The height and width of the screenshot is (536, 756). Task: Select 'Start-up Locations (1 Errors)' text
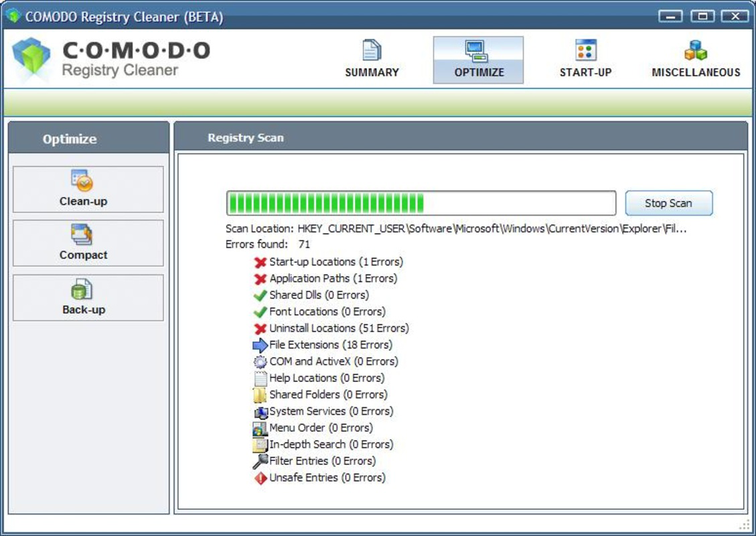click(x=336, y=262)
